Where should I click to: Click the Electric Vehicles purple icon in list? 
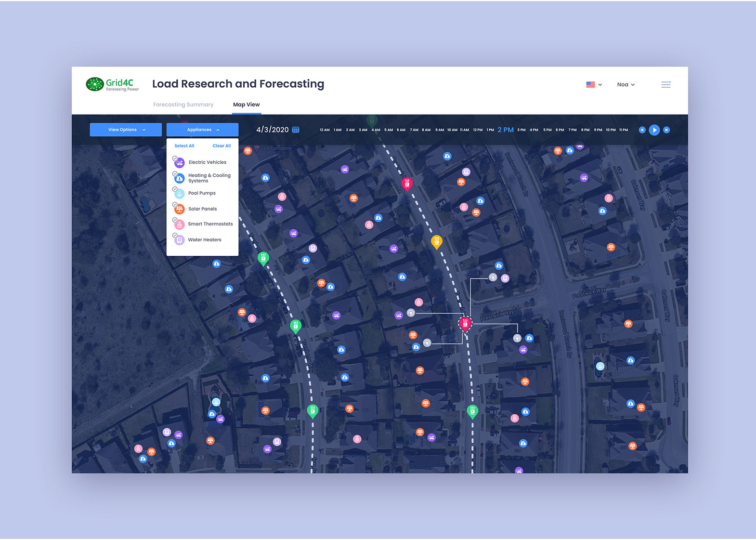(180, 163)
